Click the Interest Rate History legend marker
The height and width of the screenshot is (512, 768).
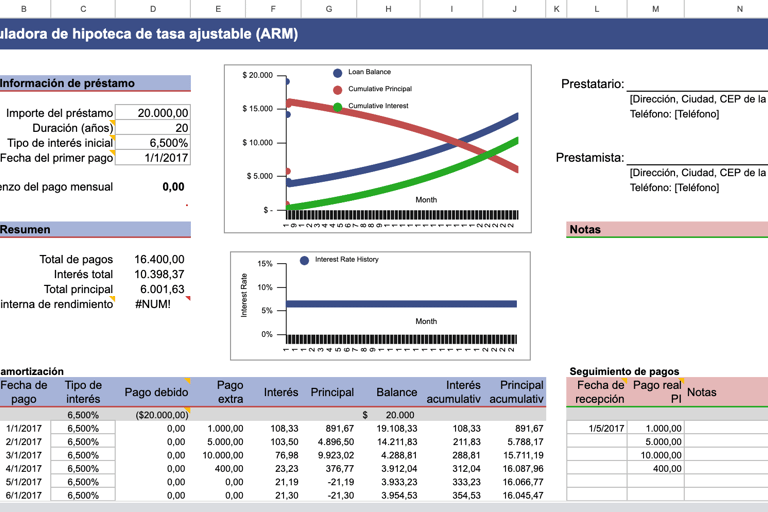304,261
